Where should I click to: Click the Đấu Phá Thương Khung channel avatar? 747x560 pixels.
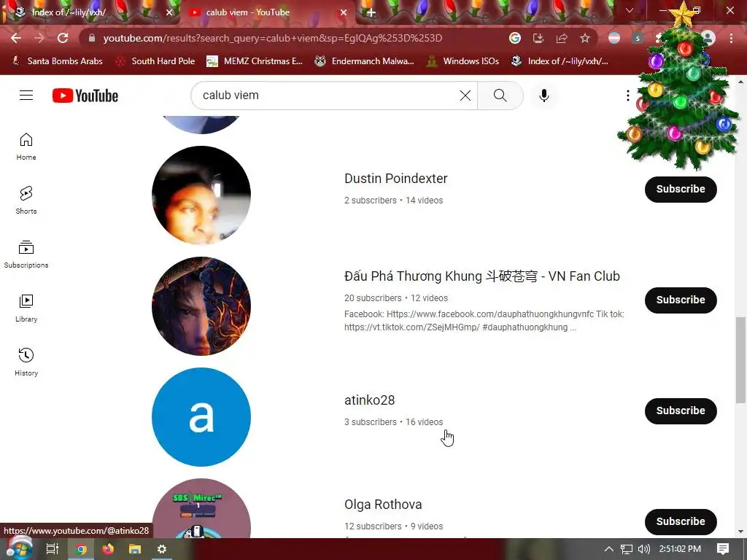pyautogui.click(x=201, y=306)
